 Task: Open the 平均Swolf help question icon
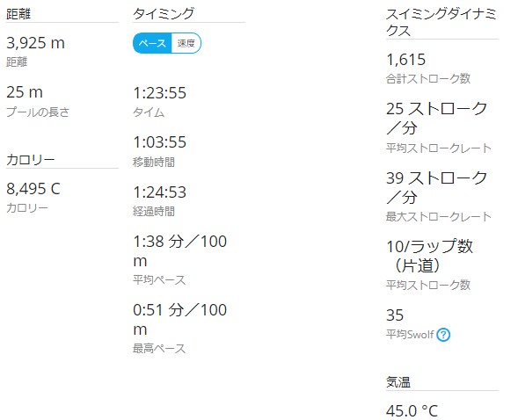(443, 335)
